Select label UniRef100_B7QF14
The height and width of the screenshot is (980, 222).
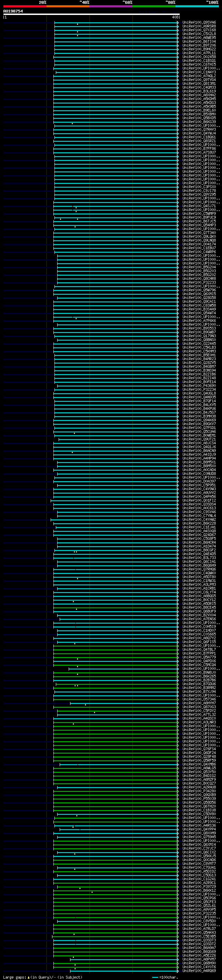click(x=199, y=400)
